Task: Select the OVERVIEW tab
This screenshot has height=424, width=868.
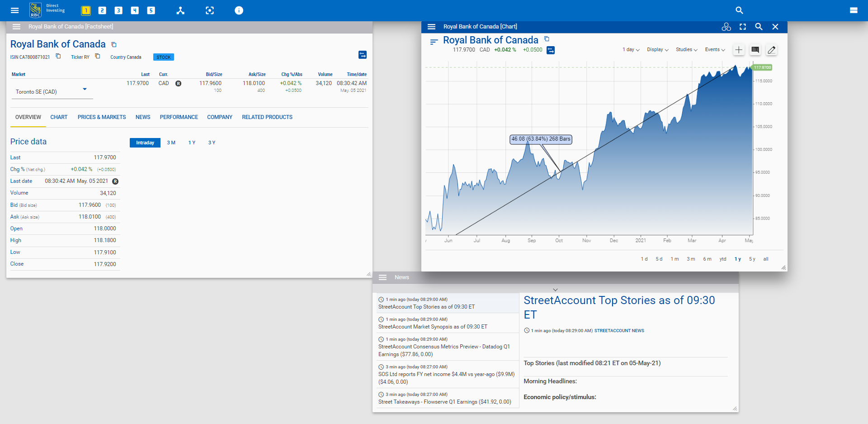Action: pos(28,117)
